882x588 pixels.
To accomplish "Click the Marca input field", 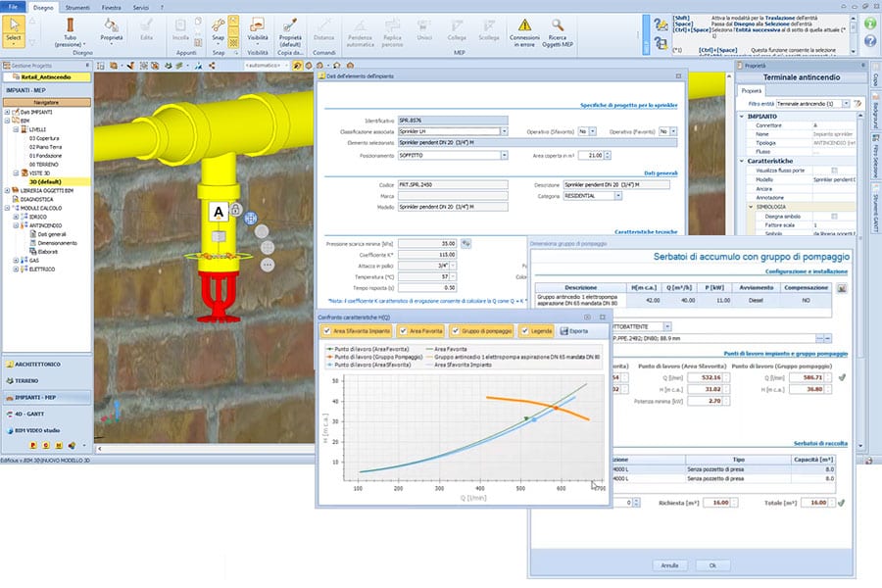I will point(453,196).
